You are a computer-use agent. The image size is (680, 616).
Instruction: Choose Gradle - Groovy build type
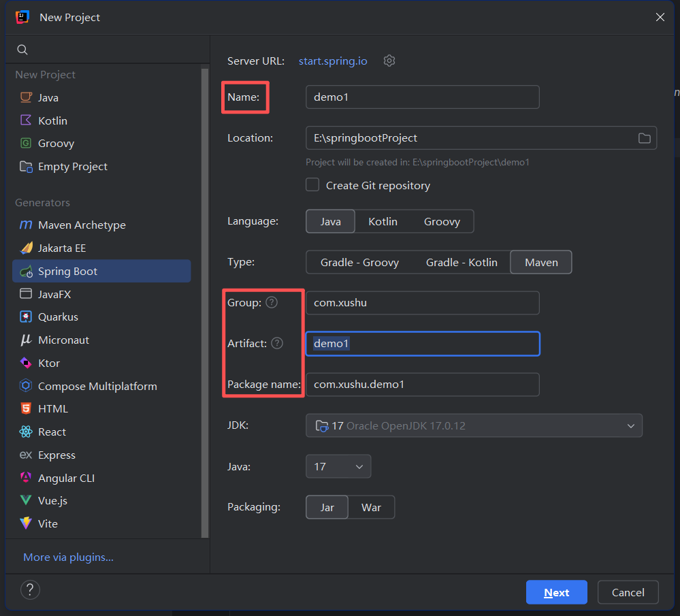(x=359, y=262)
